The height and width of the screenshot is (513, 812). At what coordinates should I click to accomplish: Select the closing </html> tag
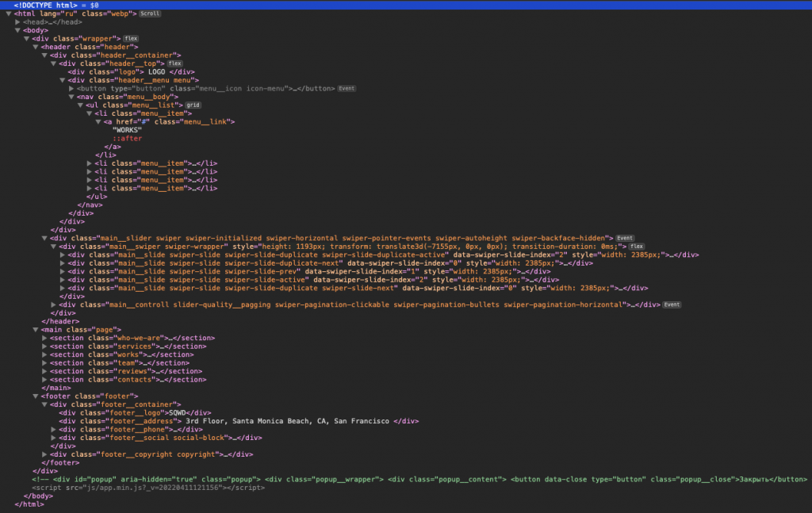[x=29, y=503]
